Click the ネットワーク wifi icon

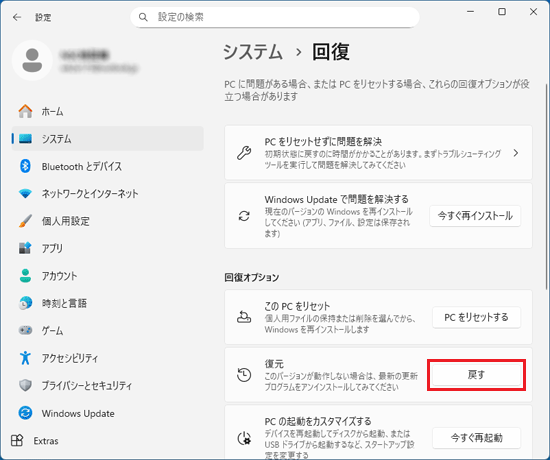click(x=25, y=193)
